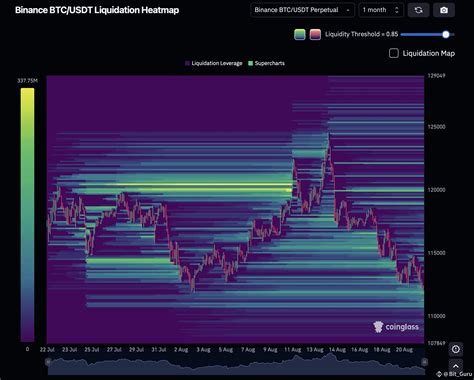Screen dimensions: 474x380
Task: Click the 120000 price axis label
Action: point(436,190)
